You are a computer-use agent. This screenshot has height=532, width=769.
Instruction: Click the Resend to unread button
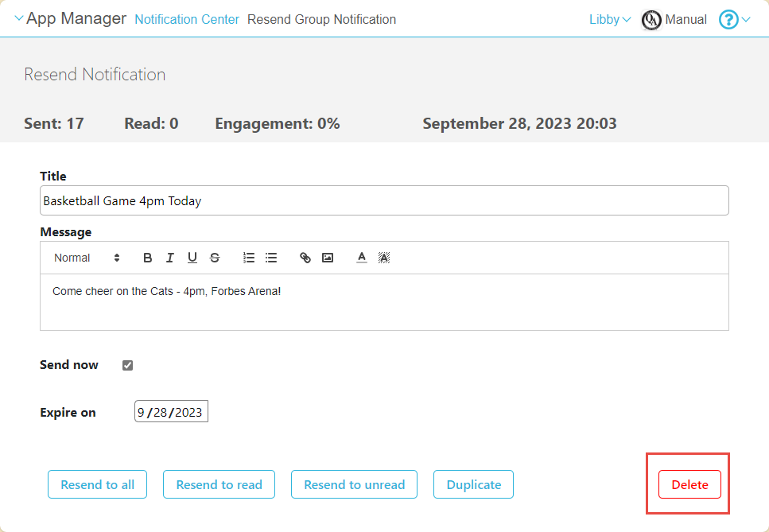coord(354,484)
